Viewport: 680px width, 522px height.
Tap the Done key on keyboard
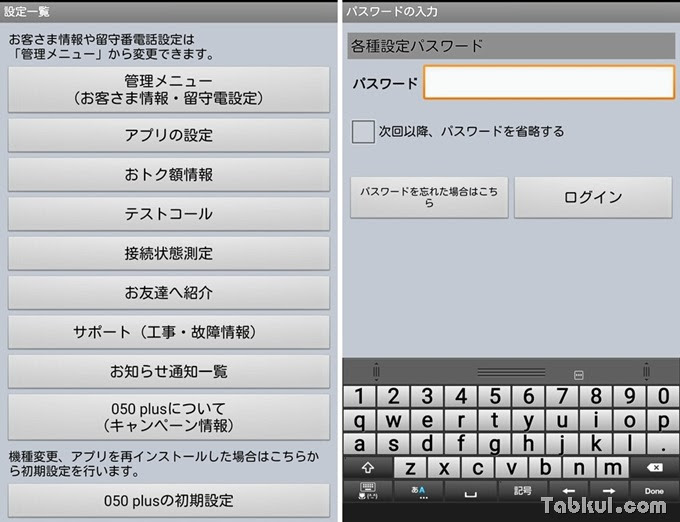pos(654,491)
